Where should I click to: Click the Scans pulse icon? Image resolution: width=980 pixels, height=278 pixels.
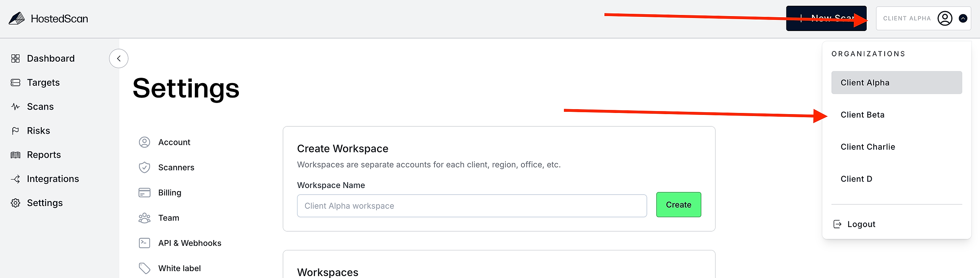15,107
